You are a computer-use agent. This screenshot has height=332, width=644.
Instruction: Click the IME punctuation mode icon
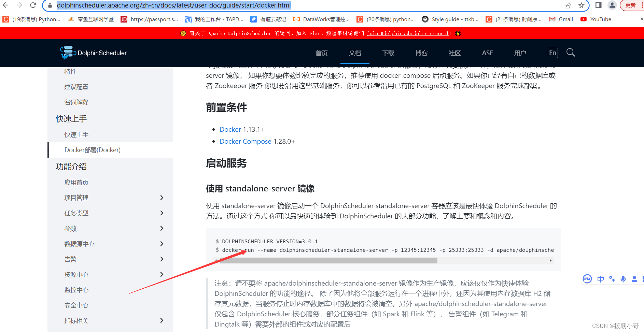612,279
